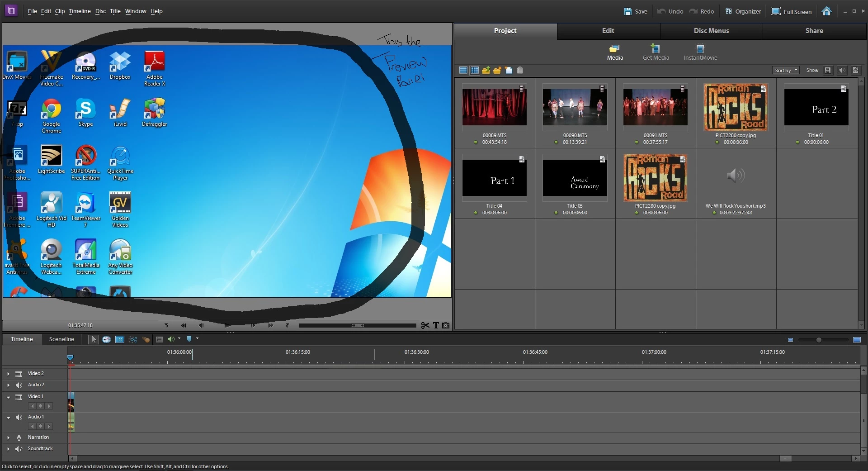Click the Undo button
Image resolution: width=868 pixels, height=471 pixels.
click(670, 11)
